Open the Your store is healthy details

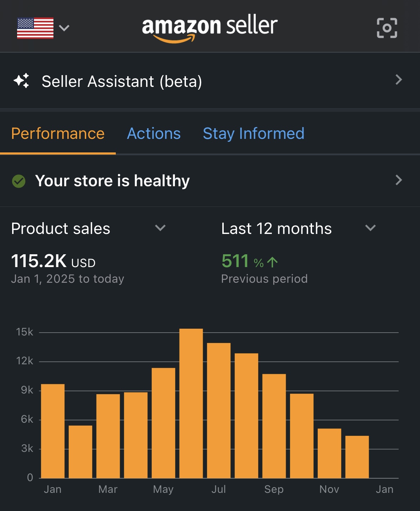[112, 181]
